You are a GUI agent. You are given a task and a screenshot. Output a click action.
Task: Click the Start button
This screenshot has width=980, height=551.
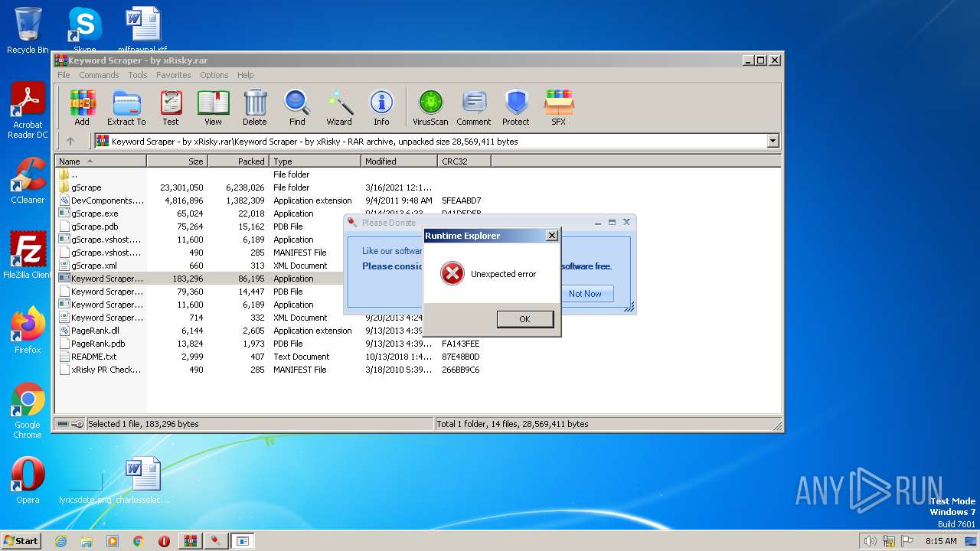pos(21,540)
